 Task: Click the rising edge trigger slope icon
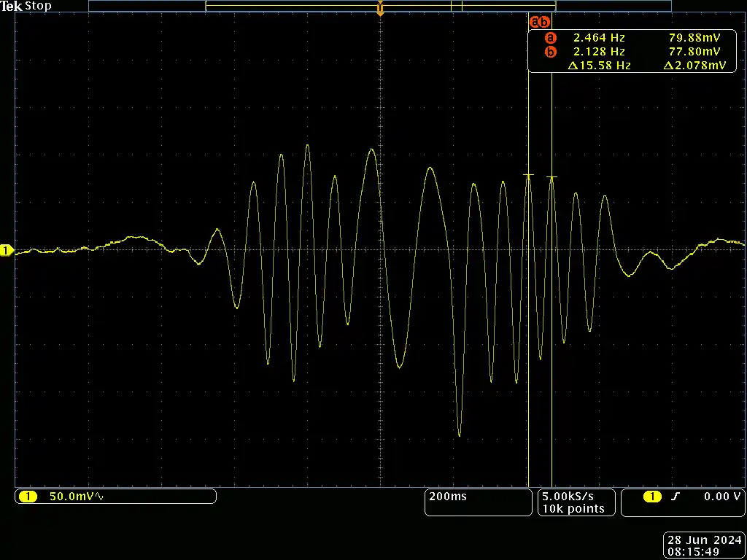pos(675,497)
